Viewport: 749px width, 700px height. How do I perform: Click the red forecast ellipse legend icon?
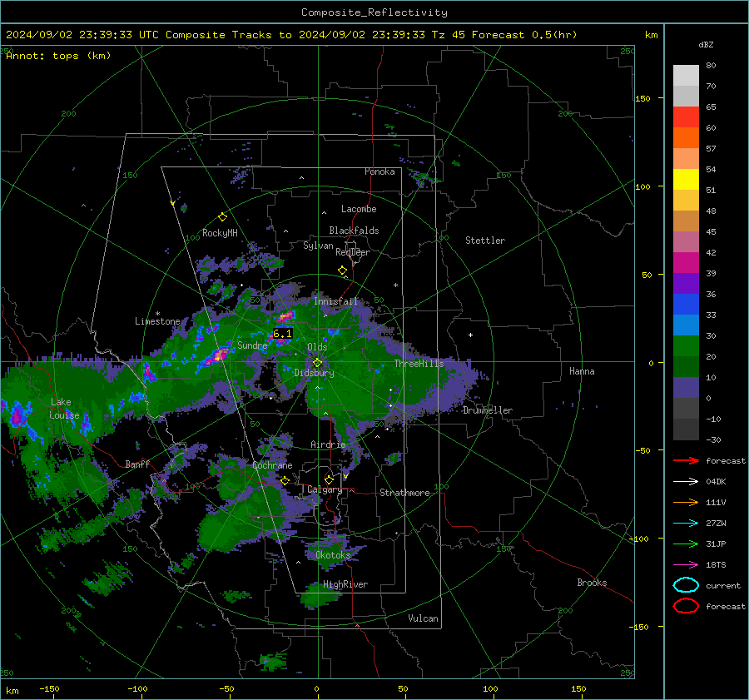point(686,606)
